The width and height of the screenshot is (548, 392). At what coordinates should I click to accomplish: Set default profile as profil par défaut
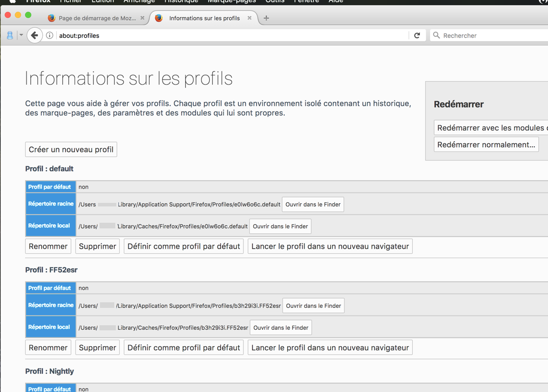[184, 246]
